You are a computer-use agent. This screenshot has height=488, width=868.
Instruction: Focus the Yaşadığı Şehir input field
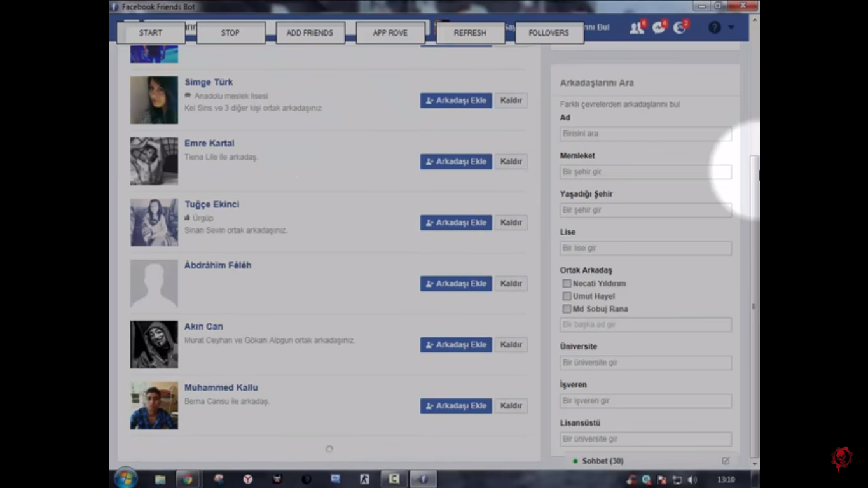645,210
